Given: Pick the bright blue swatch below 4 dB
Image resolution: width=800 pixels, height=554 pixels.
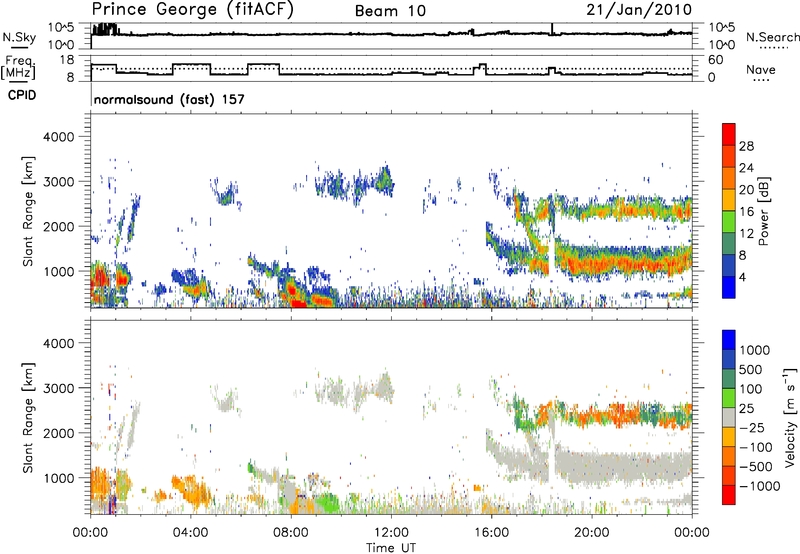Looking at the screenshot, I should (729, 287).
